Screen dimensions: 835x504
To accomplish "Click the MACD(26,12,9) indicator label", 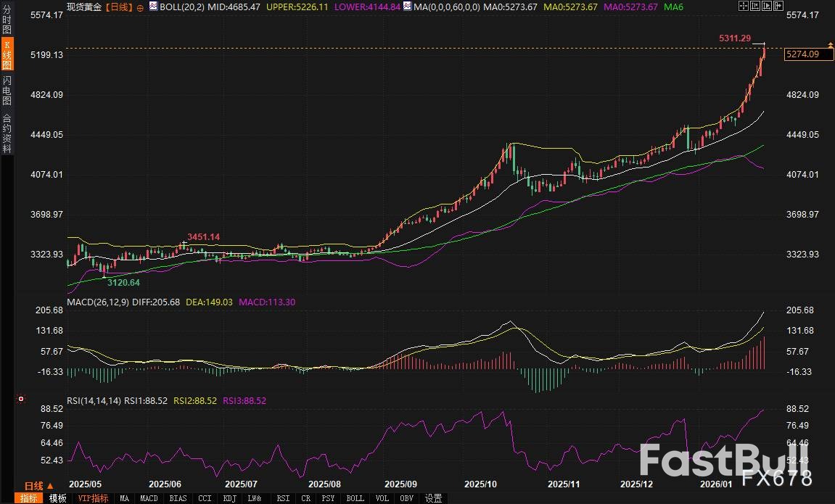I will pos(96,302).
